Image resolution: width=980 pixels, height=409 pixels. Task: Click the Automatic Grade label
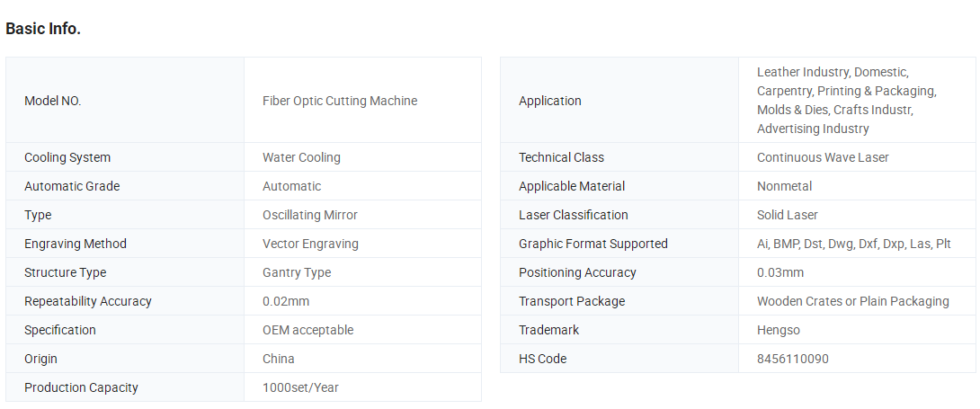72,186
